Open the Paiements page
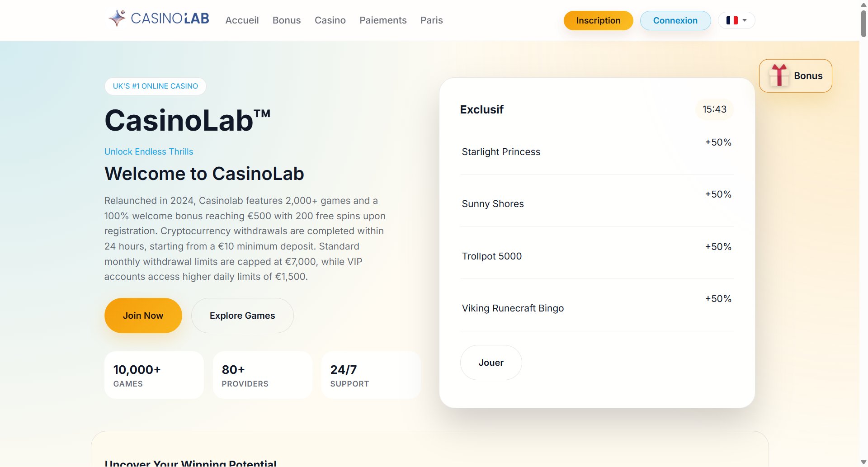This screenshot has height=467, width=868. coord(383,20)
